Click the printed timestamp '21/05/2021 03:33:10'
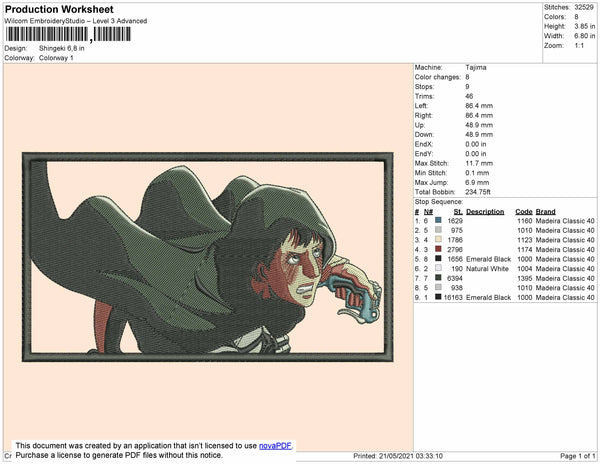Screen dimensions: 600x464 pyautogui.click(x=411, y=456)
